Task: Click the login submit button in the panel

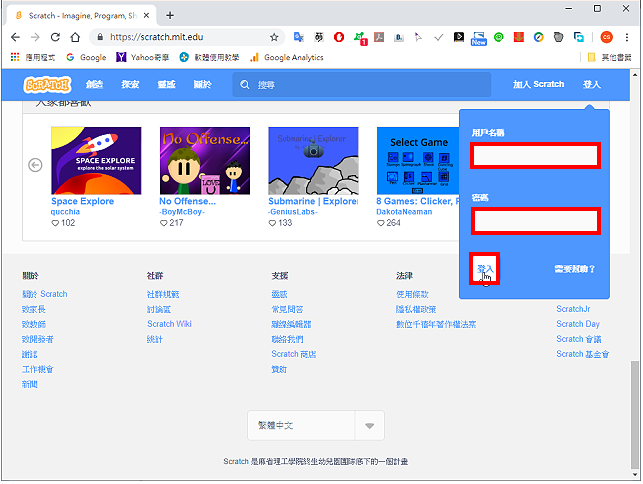Action: point(484,269)
